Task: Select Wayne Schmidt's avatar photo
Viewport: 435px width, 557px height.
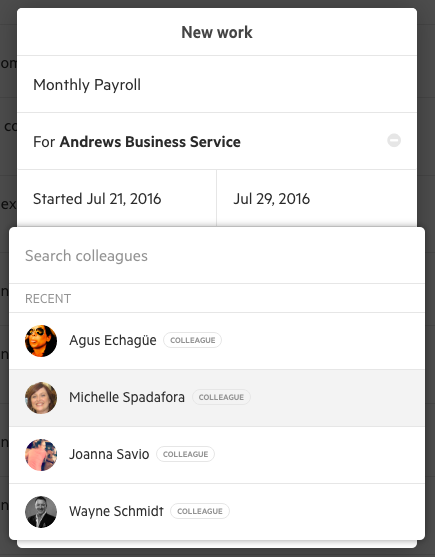Action: [41, 512]
